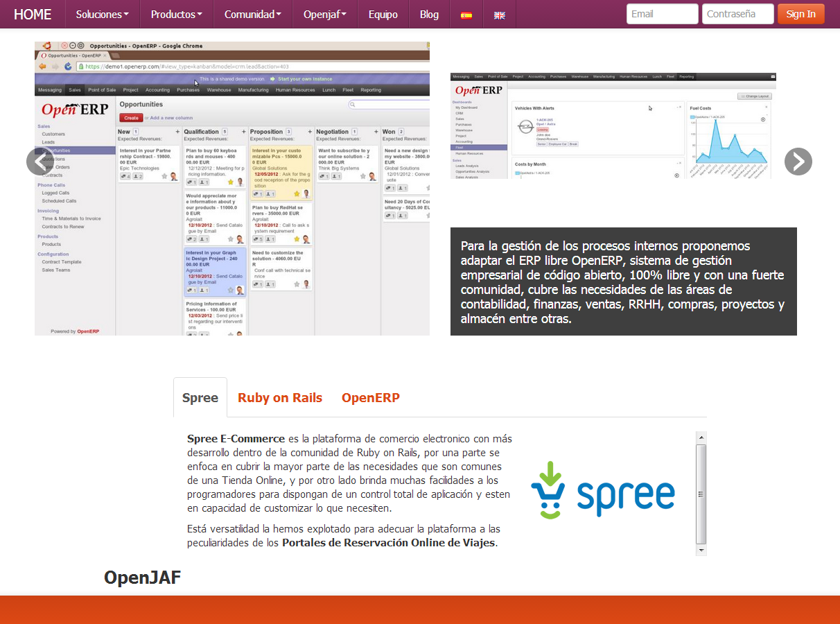Viewport: 840px width, 624px height.
Task: Click the tab content scrollbar up arrow
Action: (x=701, y=437)
